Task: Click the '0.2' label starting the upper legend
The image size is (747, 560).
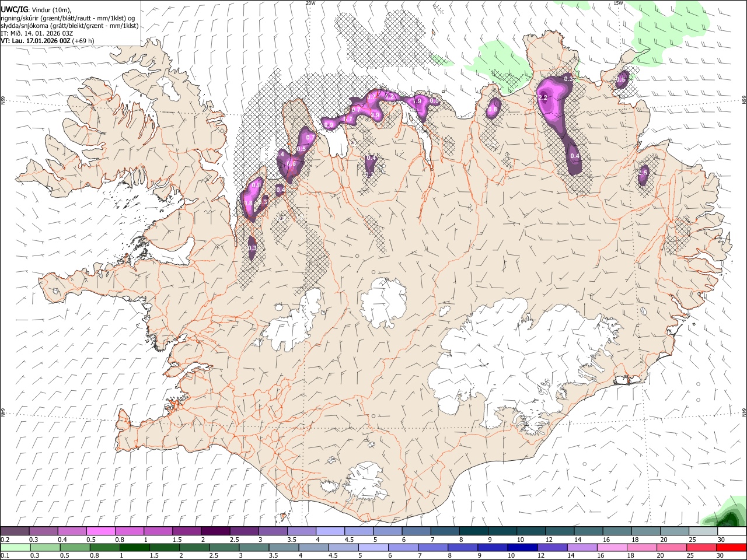Action: pos(5,540)
